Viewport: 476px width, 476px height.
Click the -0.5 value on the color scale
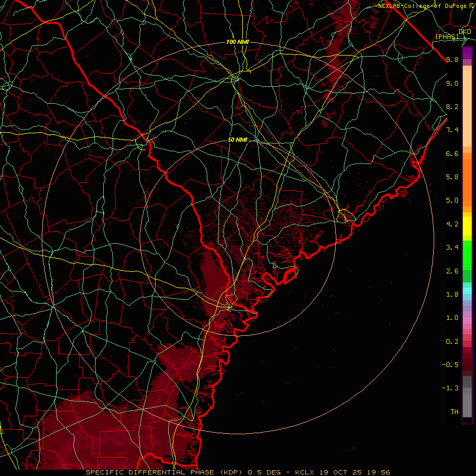(450, 365)
